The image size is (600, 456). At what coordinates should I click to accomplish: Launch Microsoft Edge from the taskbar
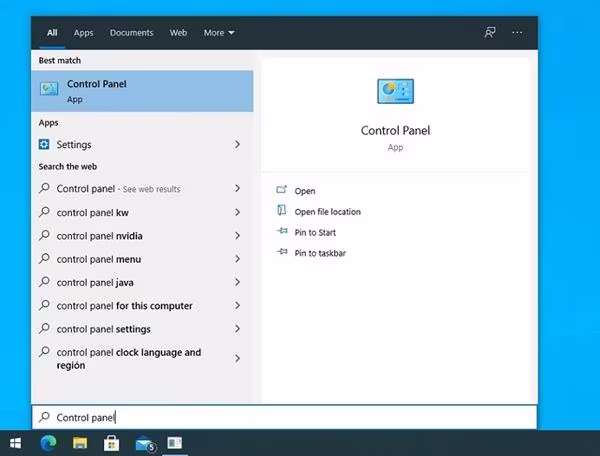[48, 443]
